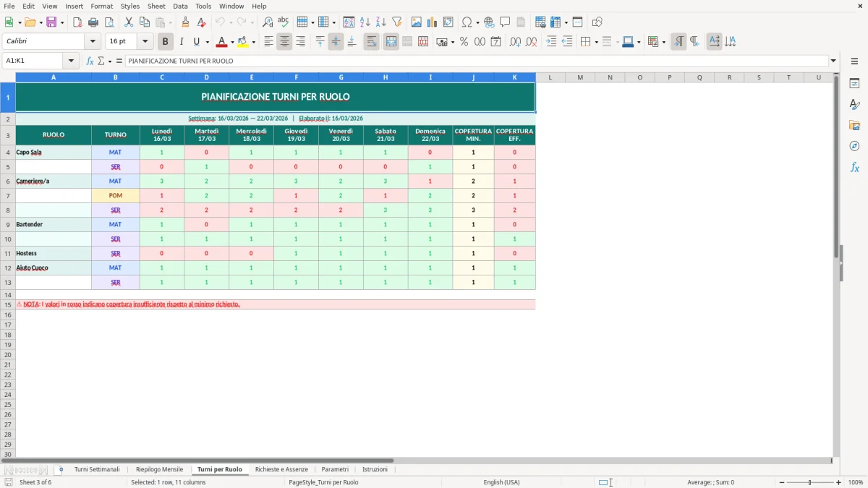Open background color dropdown arrow
This screenshot has width=868, height=488.
253,42
